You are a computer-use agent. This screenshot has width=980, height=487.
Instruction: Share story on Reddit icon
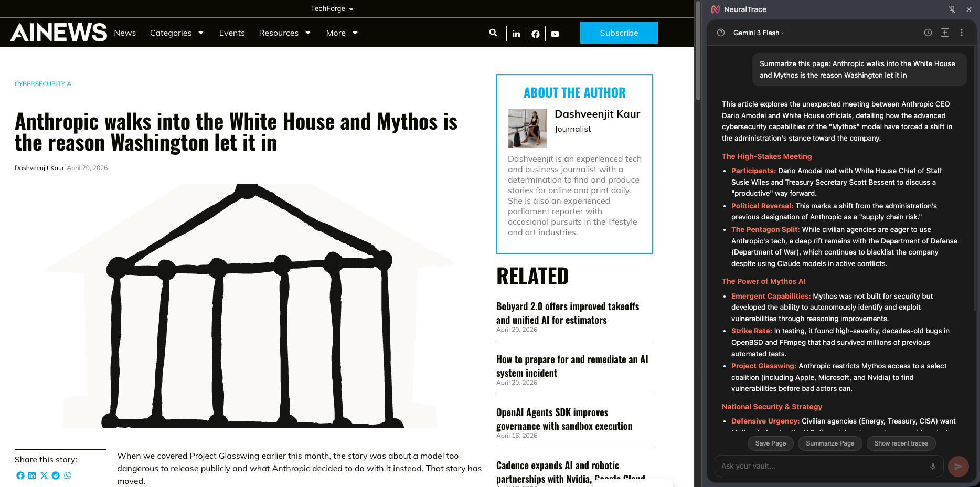click(x=56, y=475)
